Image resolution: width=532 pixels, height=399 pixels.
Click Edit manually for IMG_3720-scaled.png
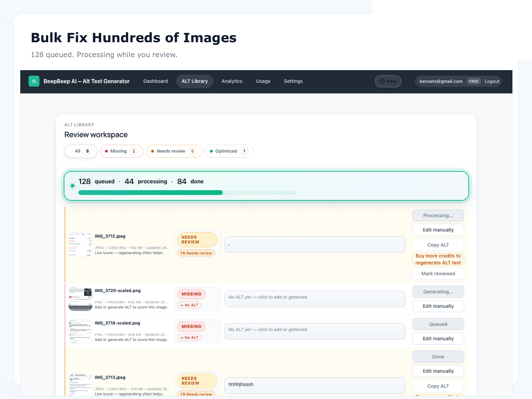click(438, 306)
